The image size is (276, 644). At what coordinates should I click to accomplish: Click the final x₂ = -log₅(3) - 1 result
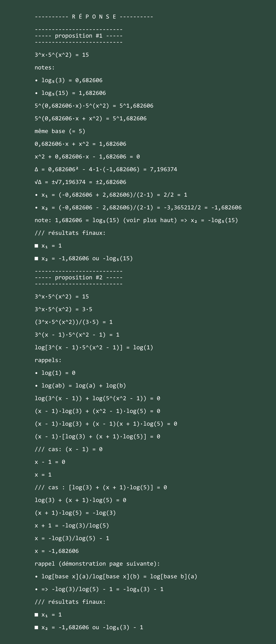click(89, 627)
